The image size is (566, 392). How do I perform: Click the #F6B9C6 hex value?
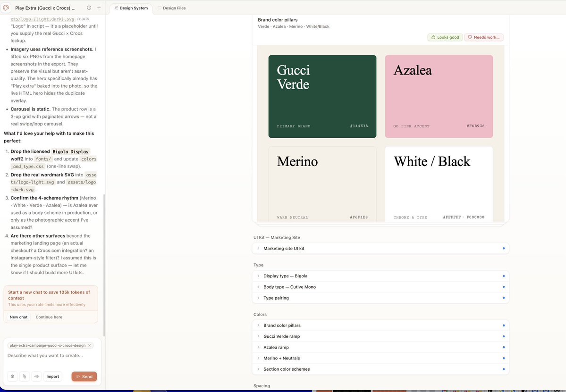[x=475, y=126]
